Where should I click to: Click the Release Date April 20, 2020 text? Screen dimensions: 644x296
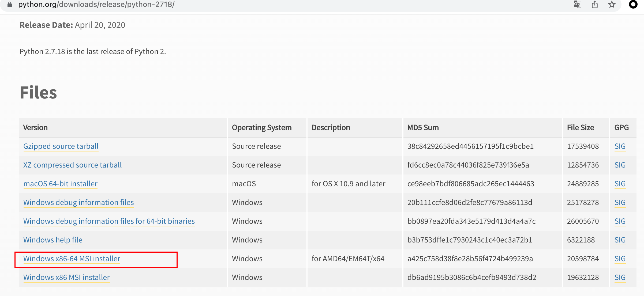72,25
